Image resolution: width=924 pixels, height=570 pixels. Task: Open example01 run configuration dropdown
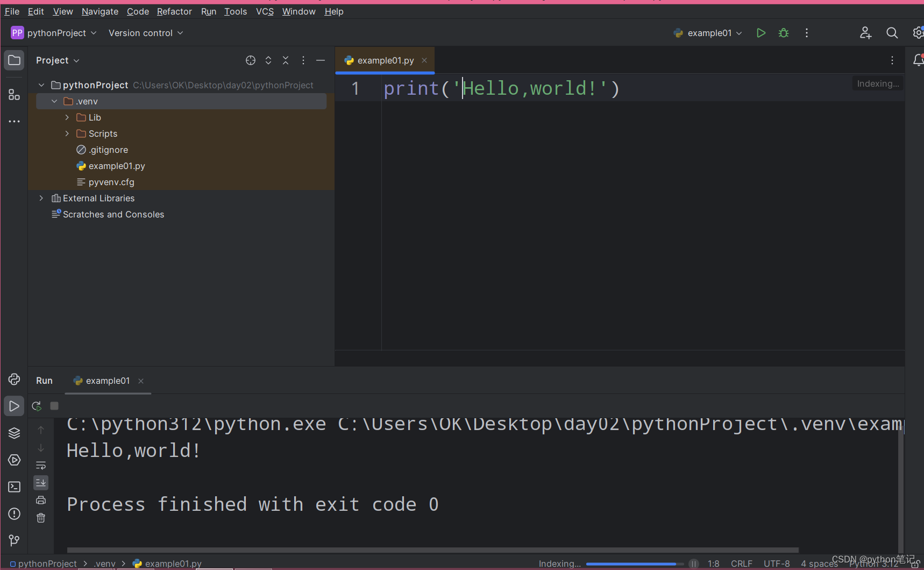pyautogui.click(x=708, y=33)
